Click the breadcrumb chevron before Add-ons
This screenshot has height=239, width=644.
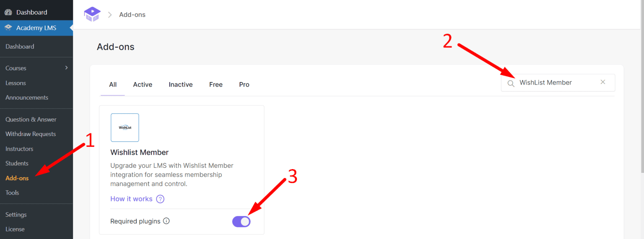tap(110, 15)
